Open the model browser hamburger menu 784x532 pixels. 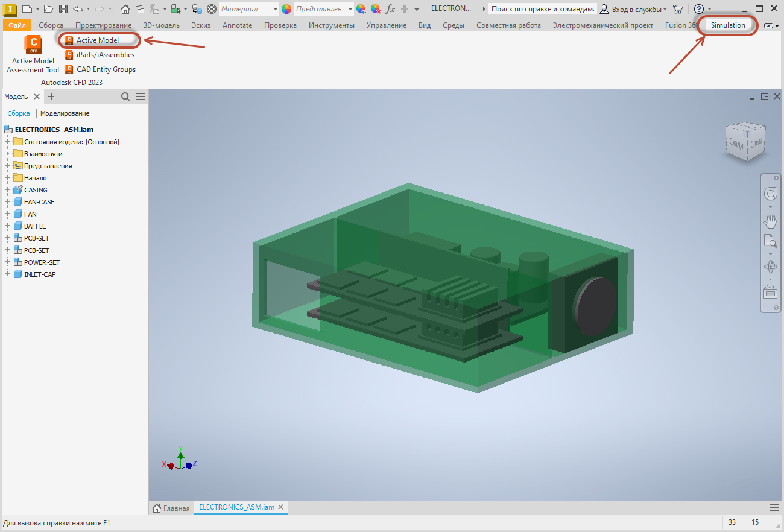coord(141,97)
